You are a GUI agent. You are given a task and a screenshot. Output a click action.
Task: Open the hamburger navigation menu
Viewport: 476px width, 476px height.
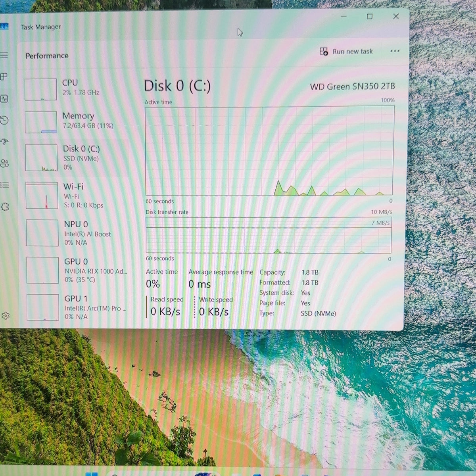4,55
